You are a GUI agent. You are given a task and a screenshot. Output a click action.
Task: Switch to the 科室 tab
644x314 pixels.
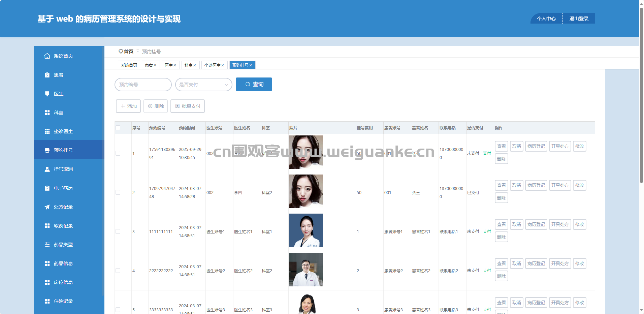click(190, 65)
